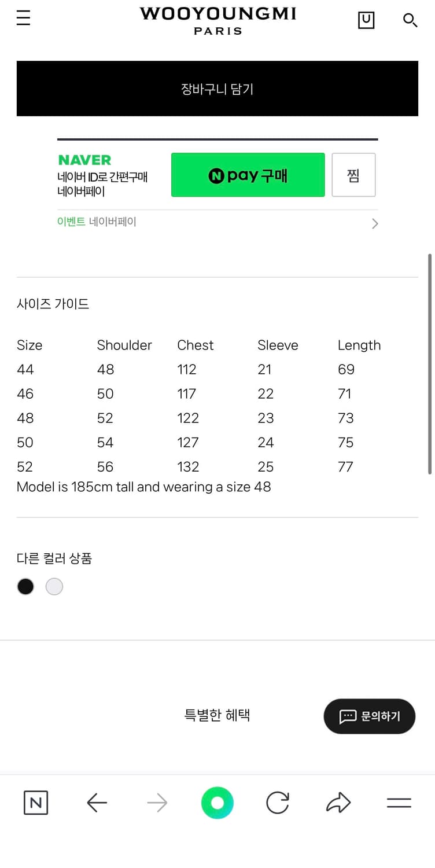Image resolution: width=435 pixels, height=868 pixels.
Task: Tap the Naver N icon in bottom bar
Action: click(36, 803)
